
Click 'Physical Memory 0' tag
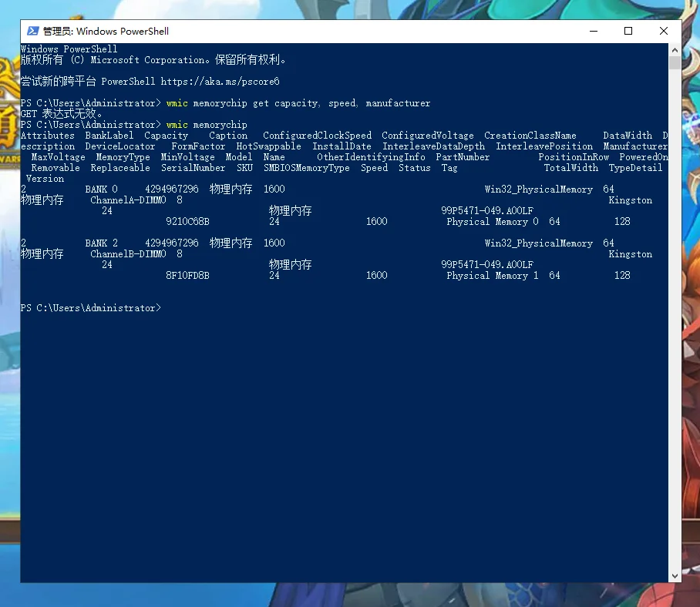[493, 221]
